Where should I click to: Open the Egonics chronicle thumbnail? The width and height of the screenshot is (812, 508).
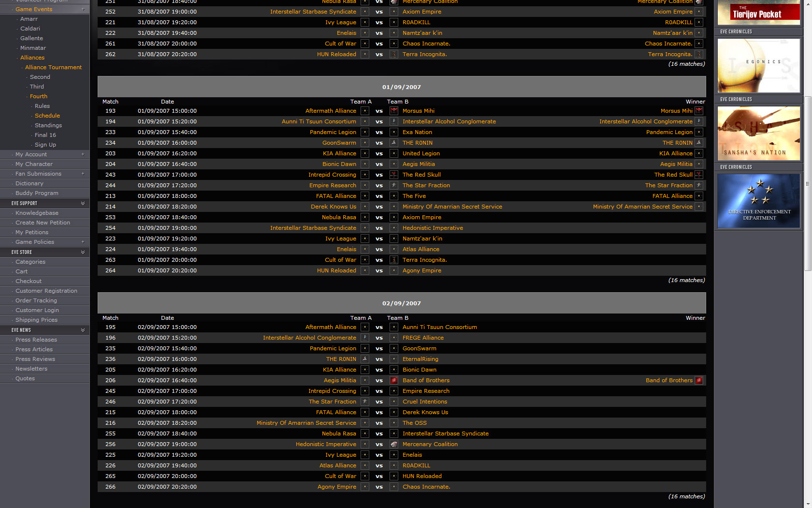coord(759,65)
